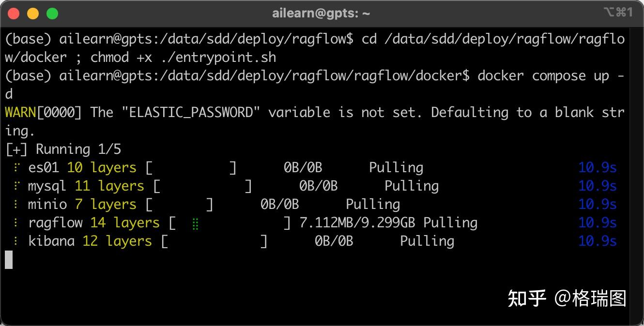Image resolution: width=644 pixels, height=326 pixels.
Task: Click the spinner icon beside kibana
Action: pos(17,241)
